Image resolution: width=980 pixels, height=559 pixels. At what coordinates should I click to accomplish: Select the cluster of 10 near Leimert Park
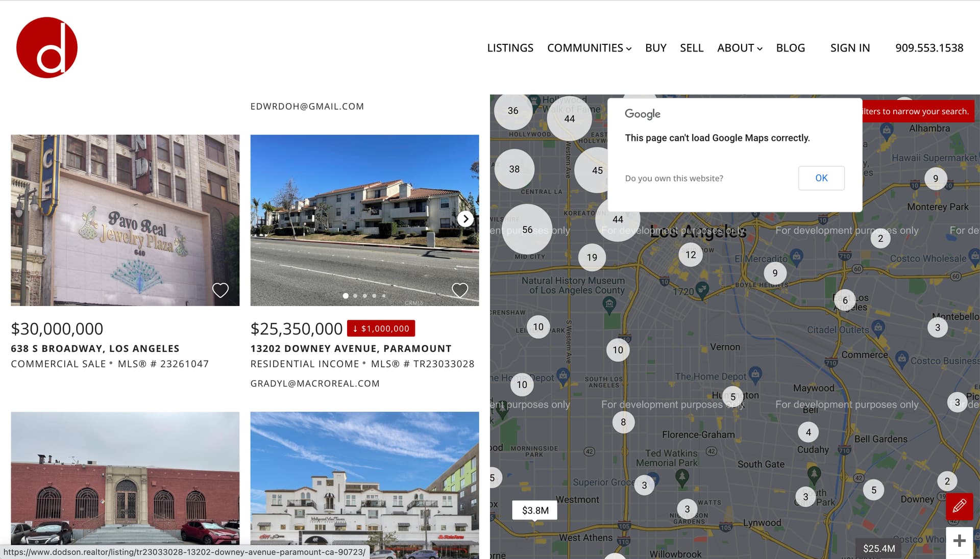tap(538, 327)
